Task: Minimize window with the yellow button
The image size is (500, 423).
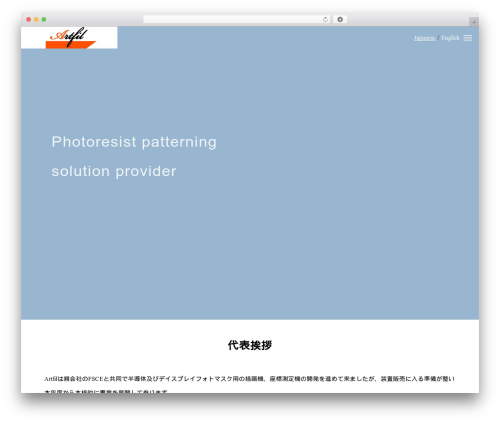Action: point(36,19)
